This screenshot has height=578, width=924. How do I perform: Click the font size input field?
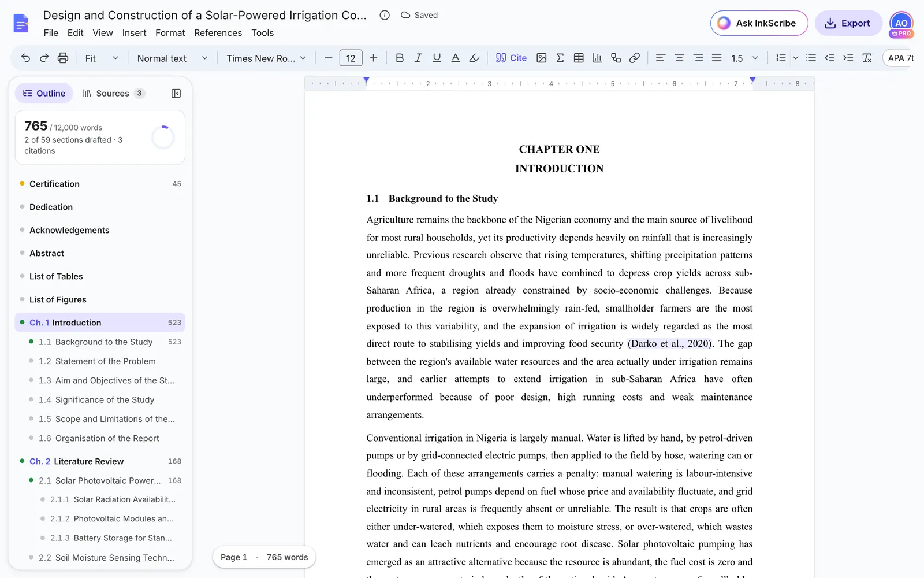click(351, 58)
